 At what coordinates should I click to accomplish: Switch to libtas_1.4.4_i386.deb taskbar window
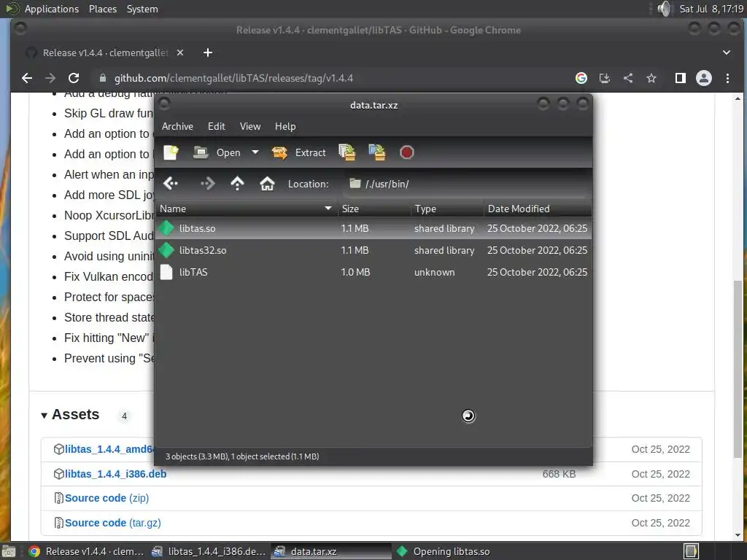pyautogui.click(x=209, y=551)
